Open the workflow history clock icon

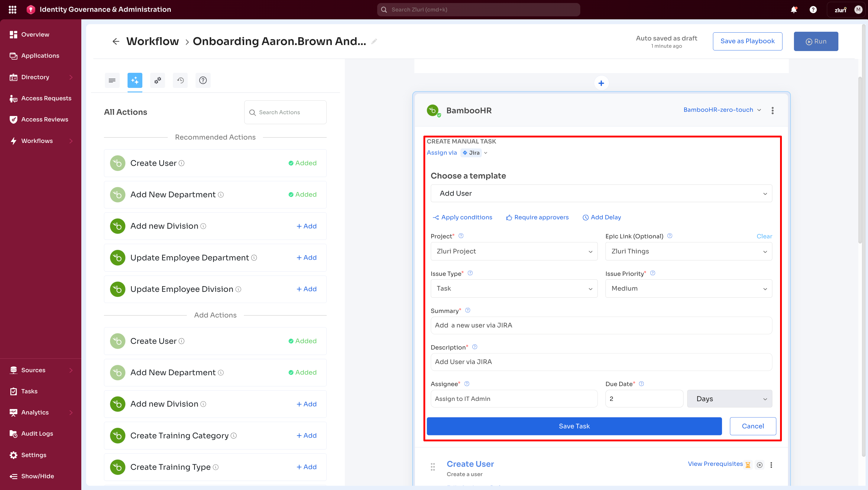coord(180,80)
